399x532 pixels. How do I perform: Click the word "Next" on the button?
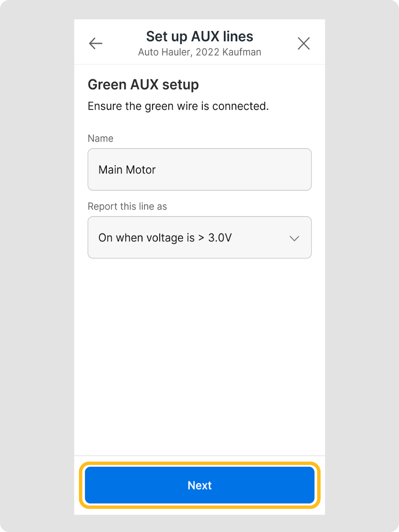click(x=199, y=485)
